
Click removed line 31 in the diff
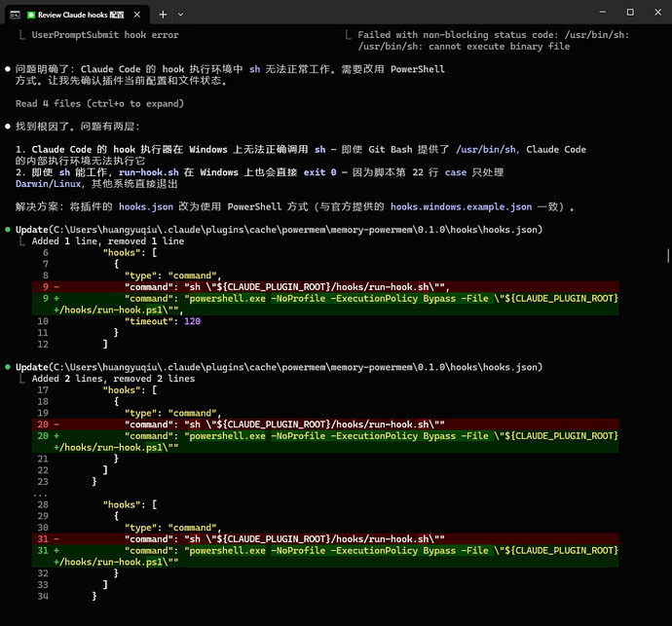click(x=325, y=539)
